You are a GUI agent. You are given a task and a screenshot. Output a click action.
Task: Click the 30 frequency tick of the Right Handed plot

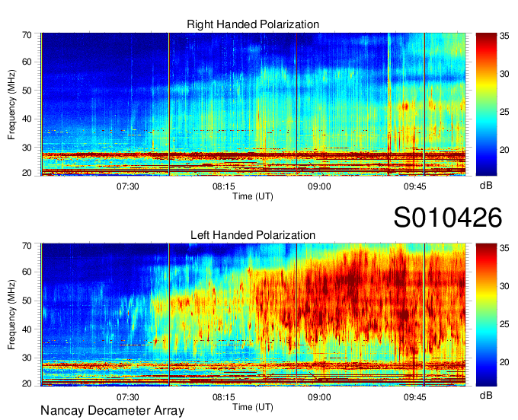27,148
